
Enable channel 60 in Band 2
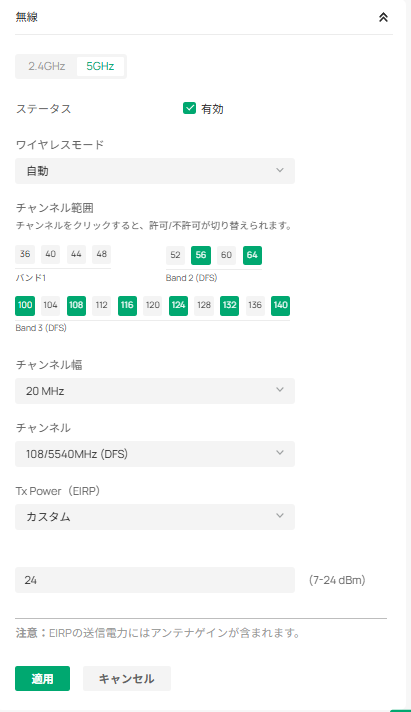point(226,255)
